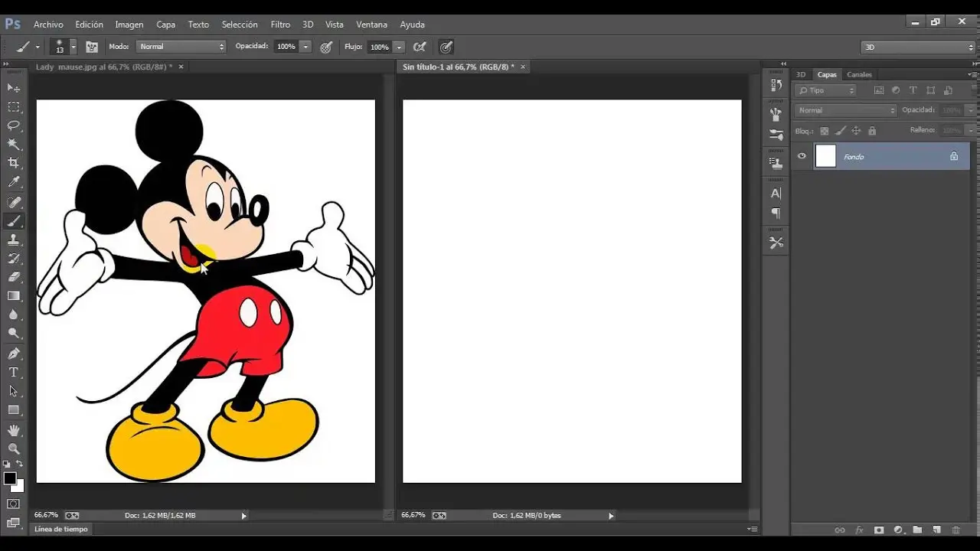The width and height of the screenshot is (980, 551).
Task: Activate the Sin título-1 document tab
Action: tap(458, 67)
